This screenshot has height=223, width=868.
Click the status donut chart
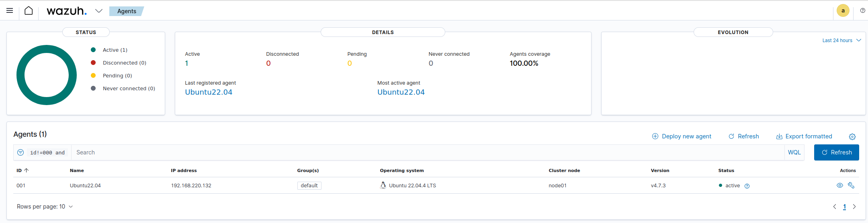(47, 75)
